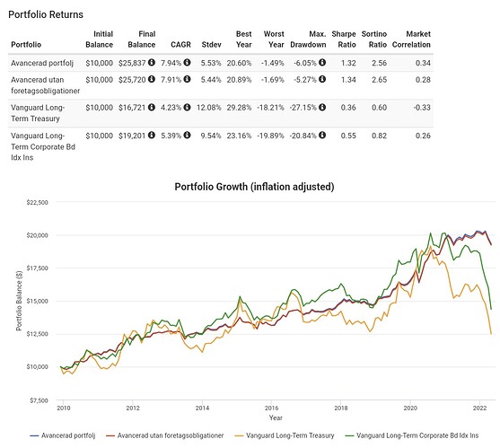Click the Portfolio Growth (inflation adjusted) chart title
Viewport: 500px width, 448px height.
click(254, 187)
